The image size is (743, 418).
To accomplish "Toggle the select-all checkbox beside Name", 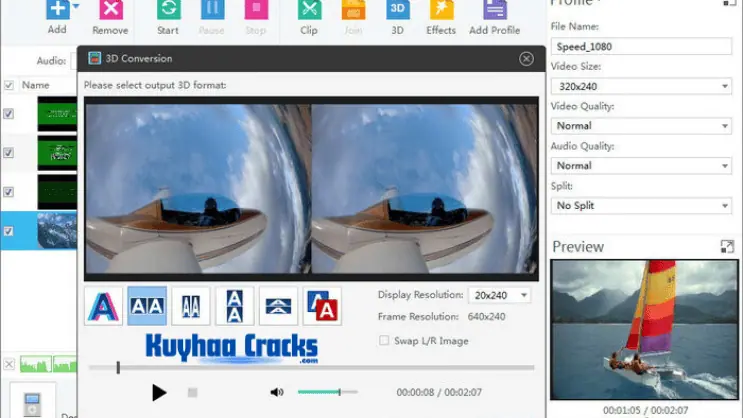I will point(9,86).
